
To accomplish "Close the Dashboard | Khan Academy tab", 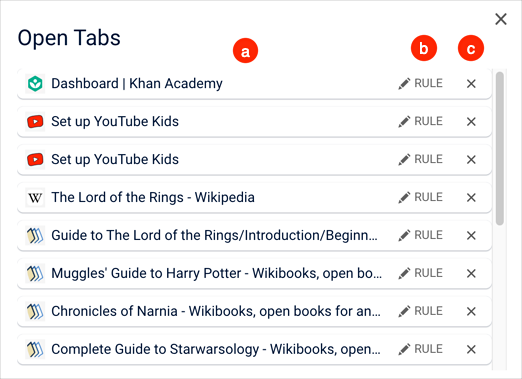I will coord(471,84).
